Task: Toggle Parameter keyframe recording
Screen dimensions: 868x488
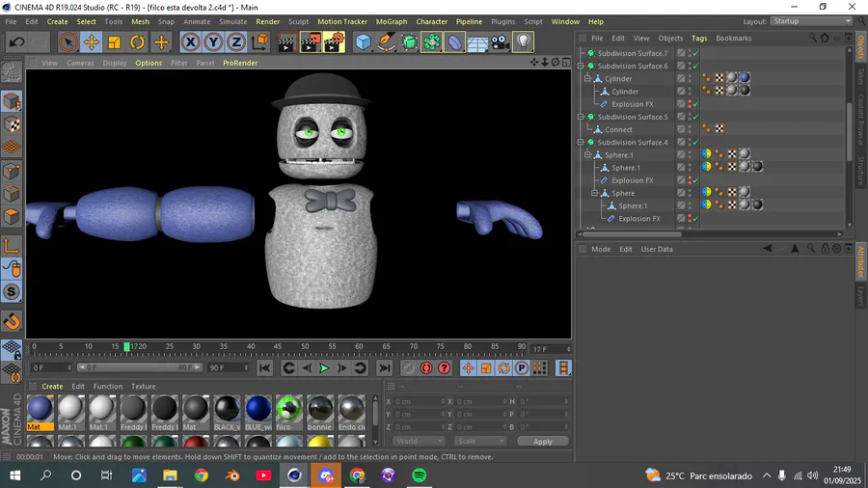Action: coord(522,368)
